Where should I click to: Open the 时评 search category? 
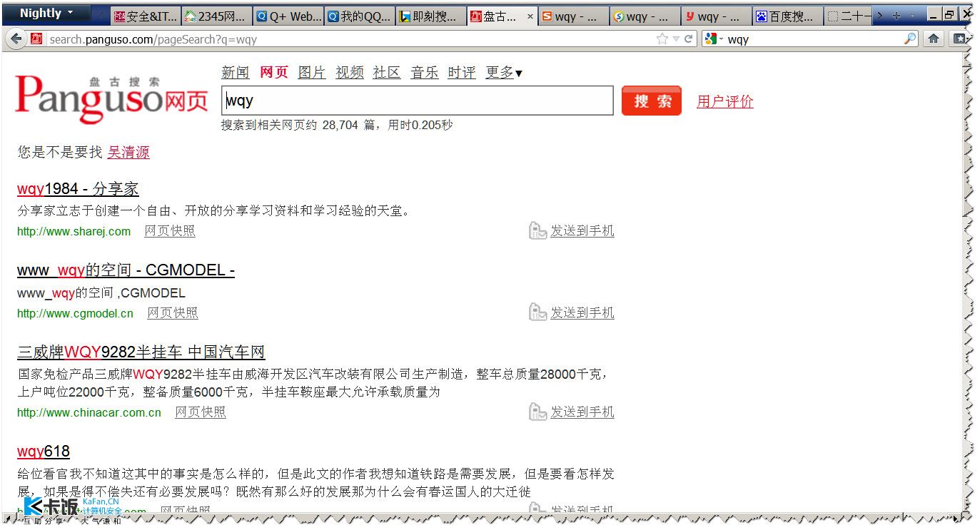[x=462, y=73]
